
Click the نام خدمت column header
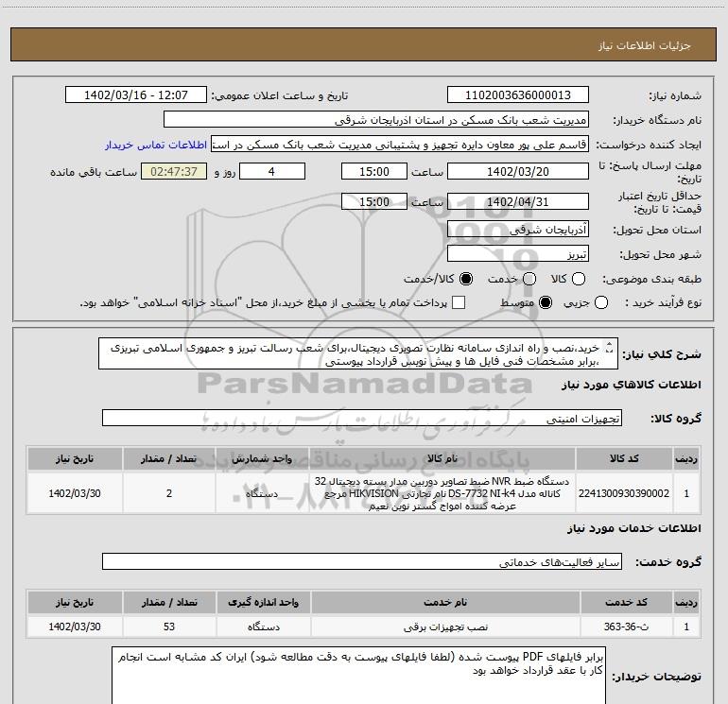pos(445,602)
